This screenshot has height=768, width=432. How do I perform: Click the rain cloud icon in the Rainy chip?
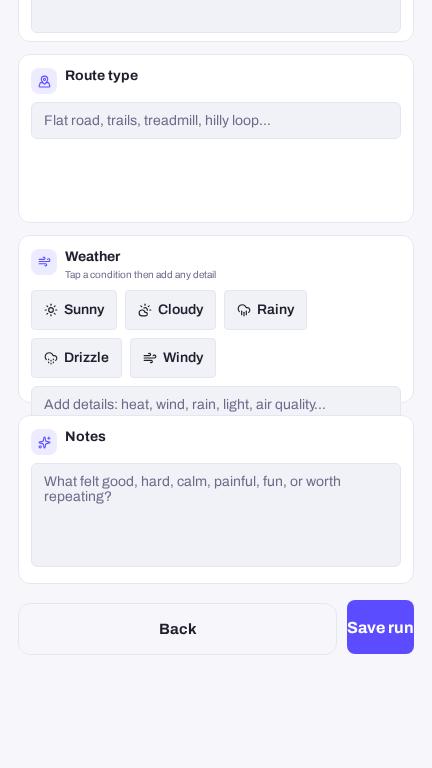(243, 310)
